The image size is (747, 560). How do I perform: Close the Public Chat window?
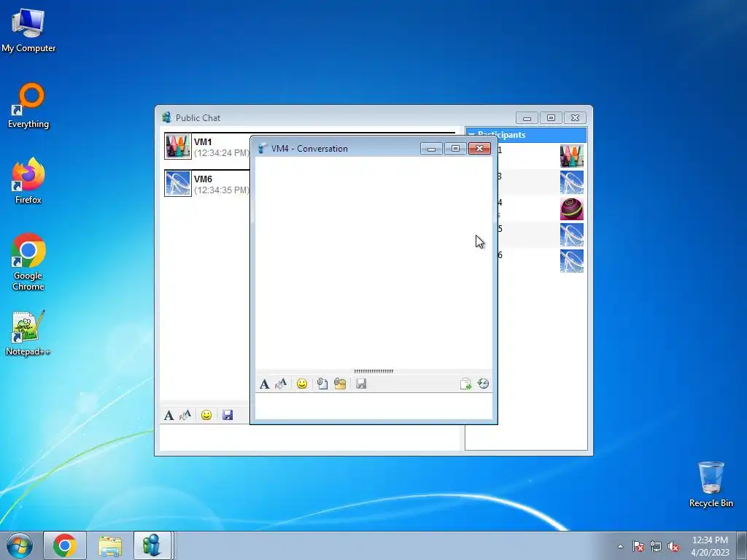[576, 117]
